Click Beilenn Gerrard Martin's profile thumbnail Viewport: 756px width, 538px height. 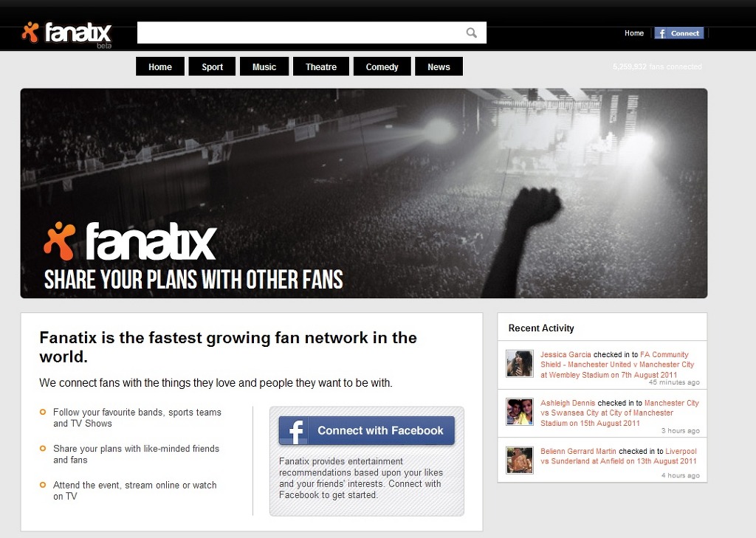click(x=520, y=460)
